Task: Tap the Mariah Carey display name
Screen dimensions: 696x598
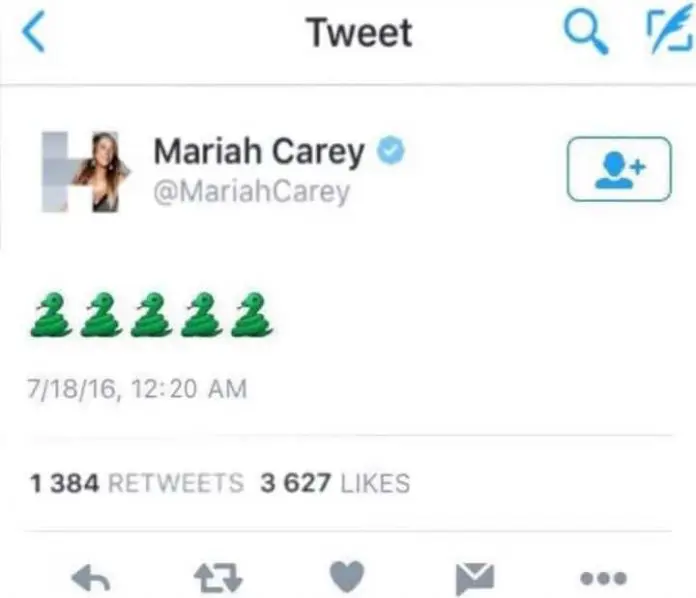Action: (x=259, y=152)
